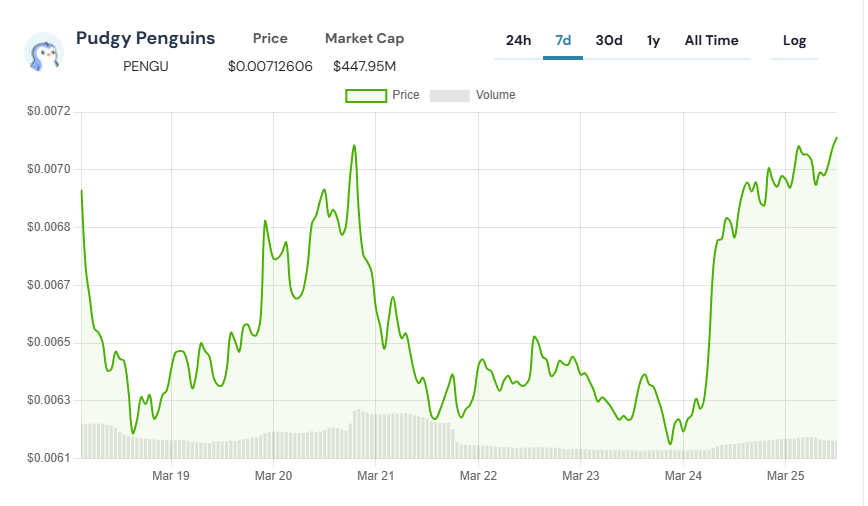Screen dimensions: 868x506
Task: Click the Market Cap header label
Action: [x=364, y=39]
